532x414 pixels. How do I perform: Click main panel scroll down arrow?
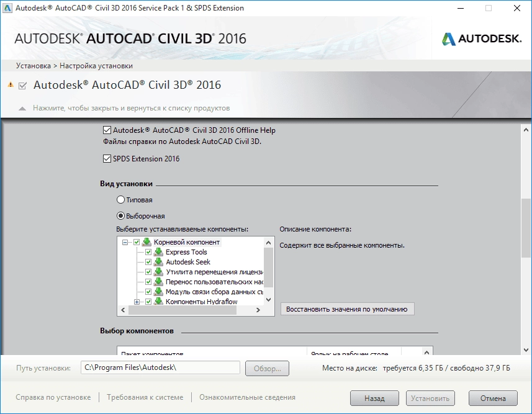[x=526, y=350]
